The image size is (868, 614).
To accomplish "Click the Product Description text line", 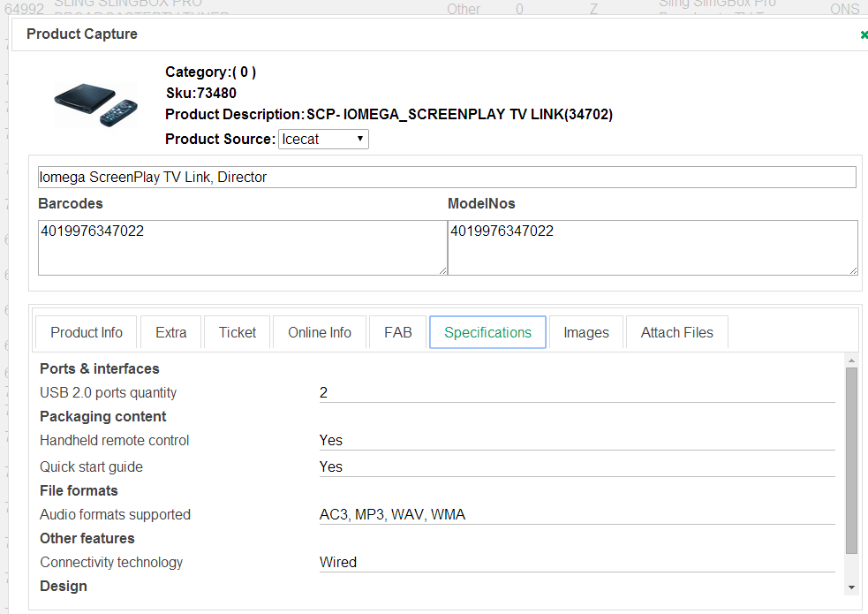I will tap(389, 114).
